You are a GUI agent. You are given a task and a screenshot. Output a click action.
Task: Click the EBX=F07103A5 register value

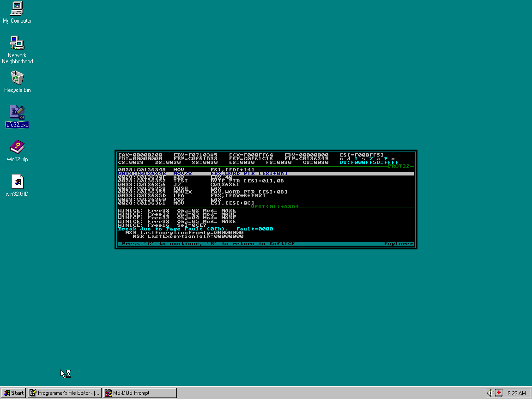point(195,155)
